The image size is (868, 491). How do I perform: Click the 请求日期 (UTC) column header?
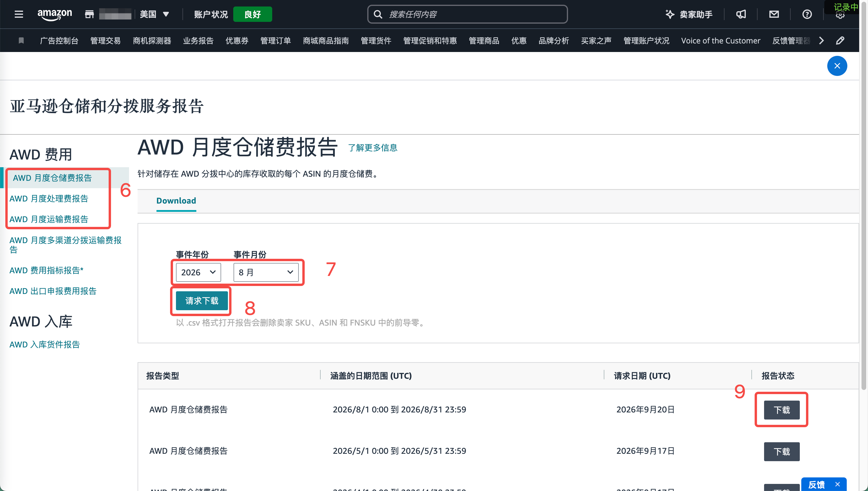coord(642,376)
